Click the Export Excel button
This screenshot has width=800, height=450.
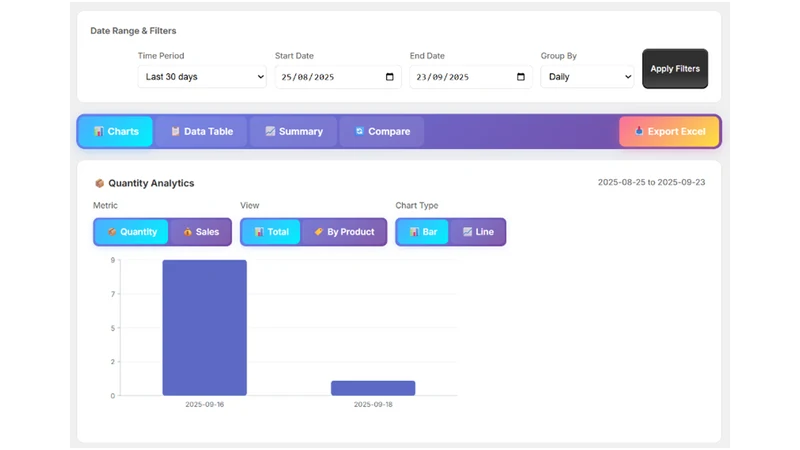(669, 132)
